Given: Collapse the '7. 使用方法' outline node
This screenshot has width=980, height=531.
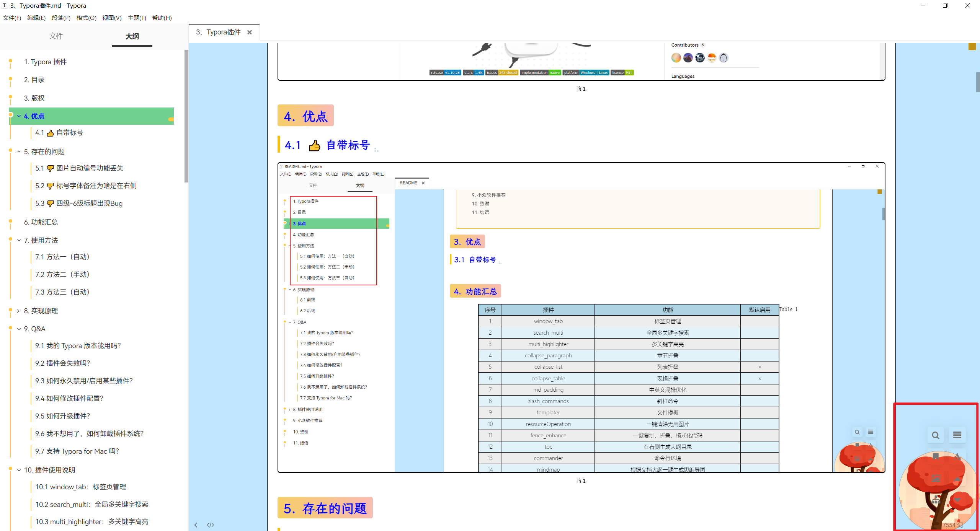Looking at the screenshot, I should click(19, 240).
